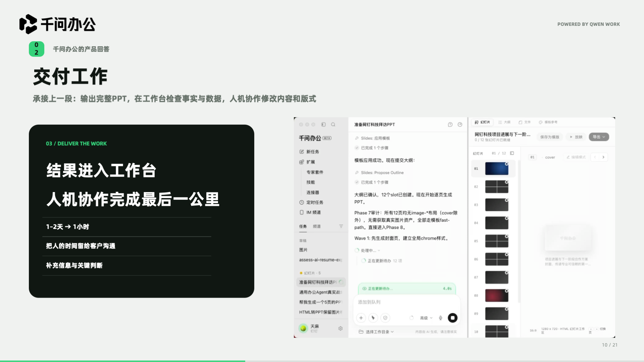Click the 定时任务 clock icon
This screenshot has width=644, height=362.
(302, 202)
